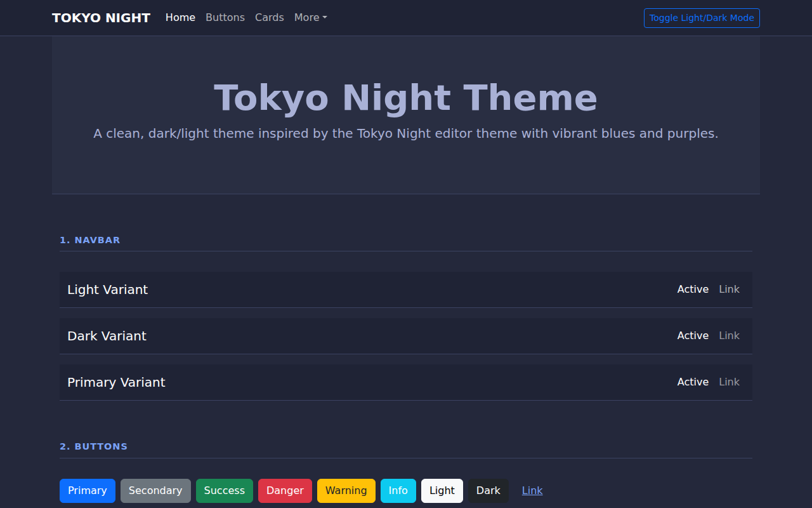Select Active in Dark Variant navbar

pyautogui.click(x=693, y=336)
